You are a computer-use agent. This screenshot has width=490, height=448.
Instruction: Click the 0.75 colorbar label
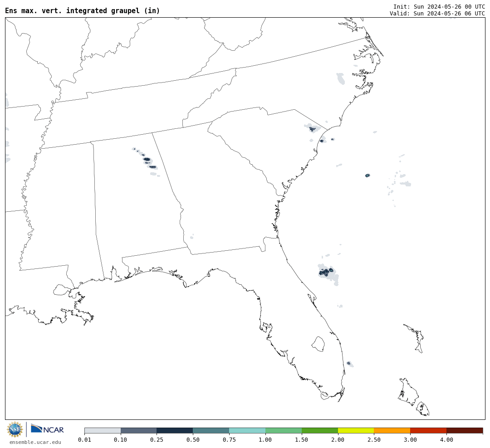229,439
